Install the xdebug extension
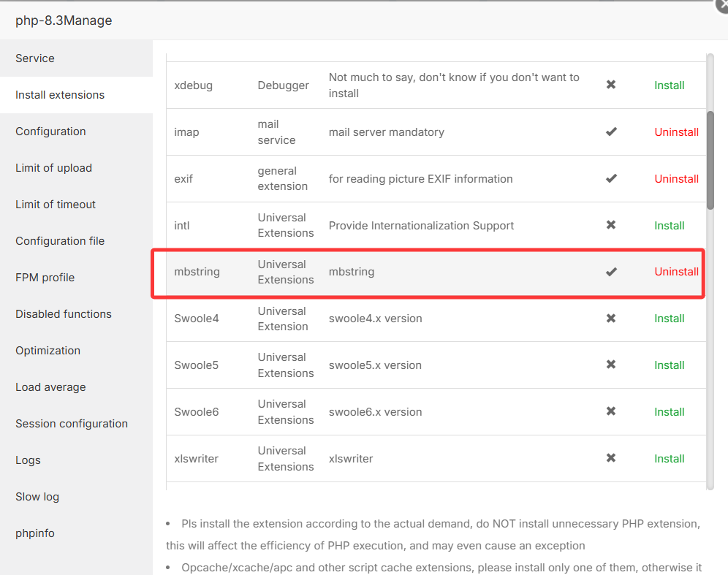This screenshot has height=575, width=728. coord(669,85)
